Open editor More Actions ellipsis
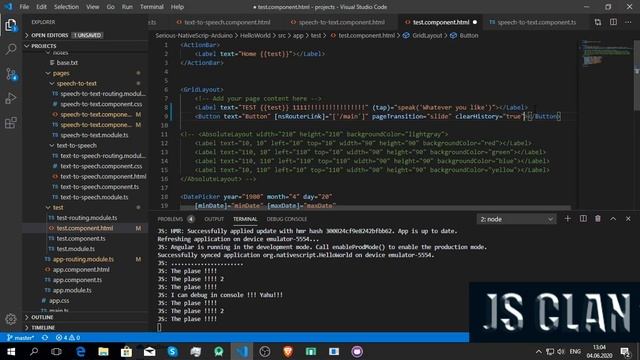Viewport: 640px width, 360px height. point(628,22)
